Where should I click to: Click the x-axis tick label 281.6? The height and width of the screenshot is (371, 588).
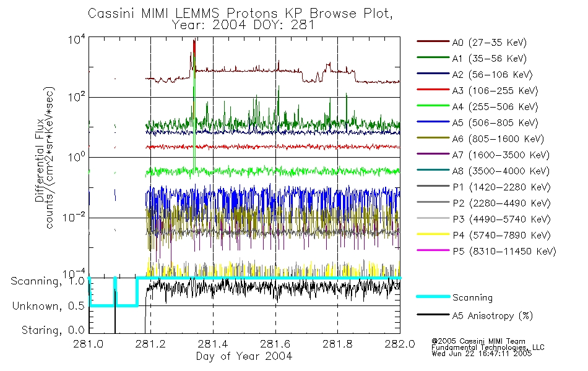click(x=275, y=344)
